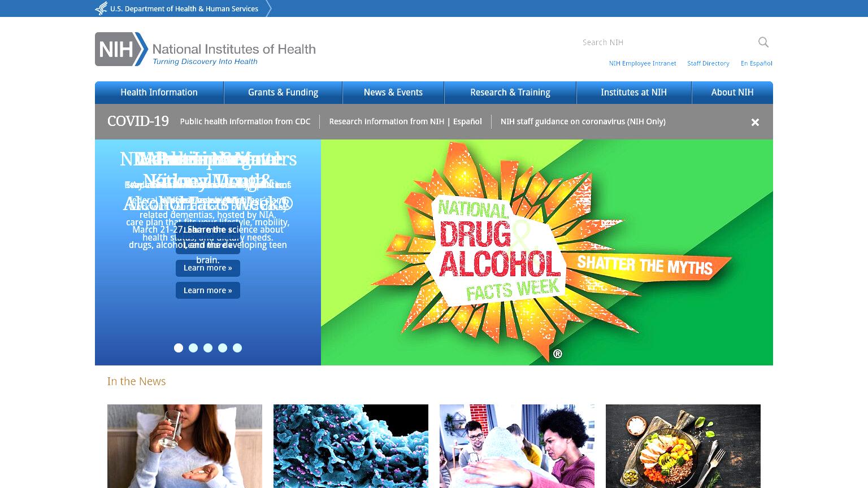This screenshot has height=488, width=868.
Task: Focus the Search NIH input field
Action: pyautogui.click(x=667, y=42)
